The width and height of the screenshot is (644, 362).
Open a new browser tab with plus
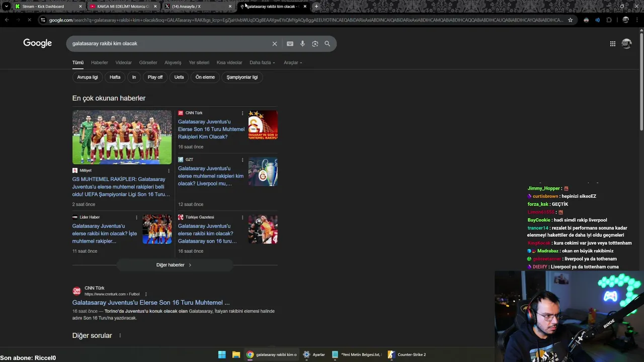[x=316, y=7]
